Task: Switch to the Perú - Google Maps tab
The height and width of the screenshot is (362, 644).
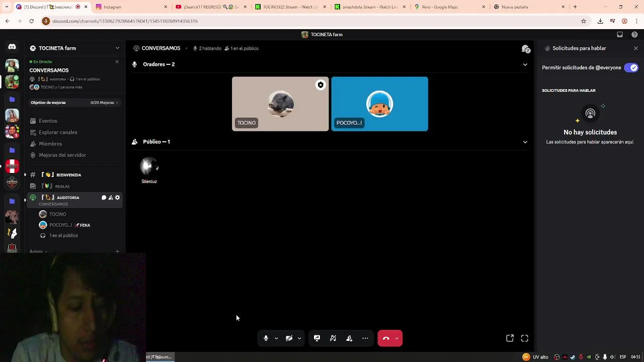Action: (450, 7)
